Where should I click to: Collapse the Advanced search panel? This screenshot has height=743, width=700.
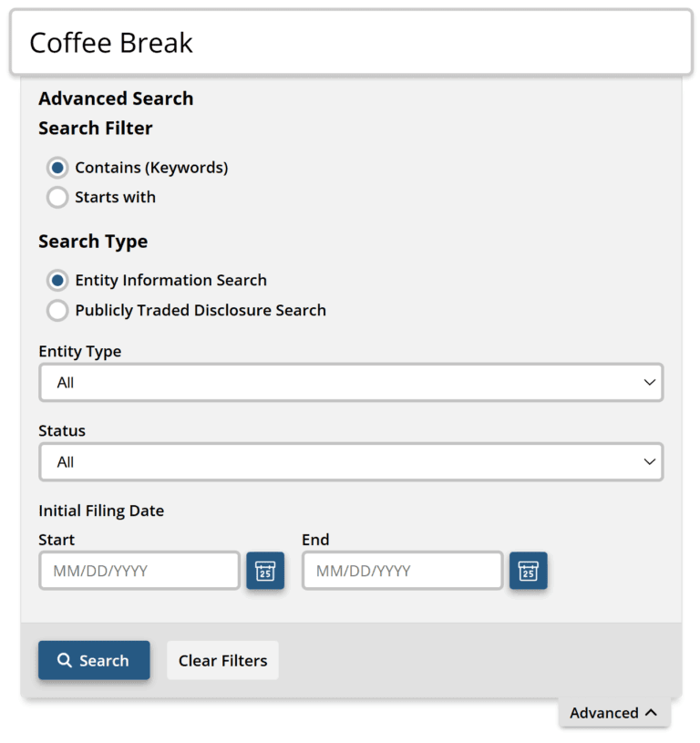614,713
